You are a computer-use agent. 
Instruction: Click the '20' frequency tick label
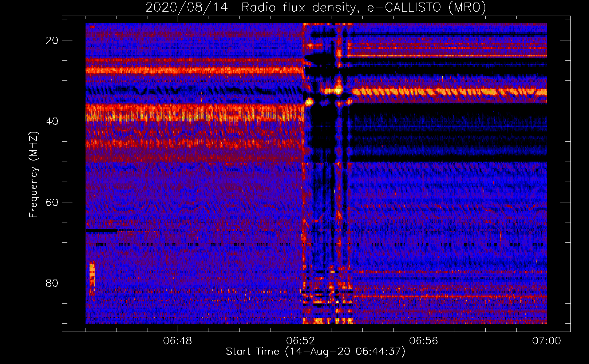(52, 40)
